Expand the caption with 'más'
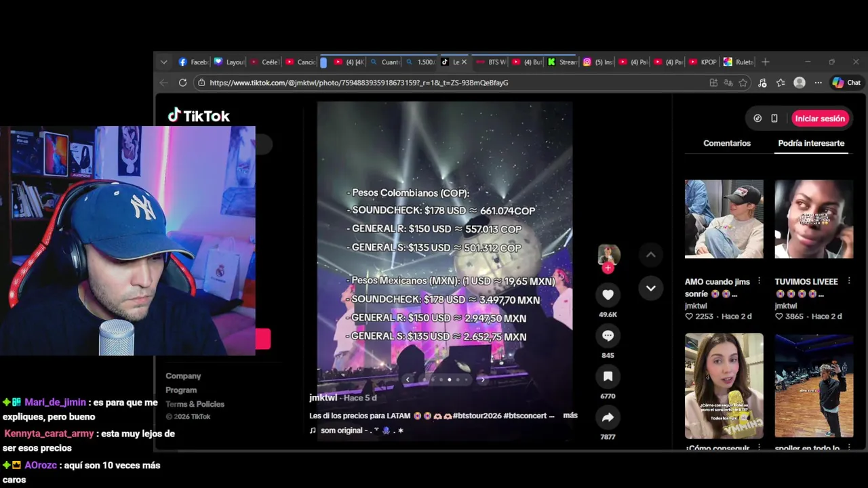Viewport: 868px width, 488px height. tap(570, 415)
